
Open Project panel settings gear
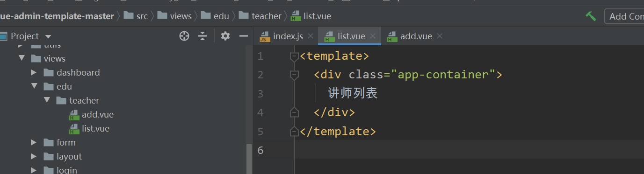(x=225, y=36)
